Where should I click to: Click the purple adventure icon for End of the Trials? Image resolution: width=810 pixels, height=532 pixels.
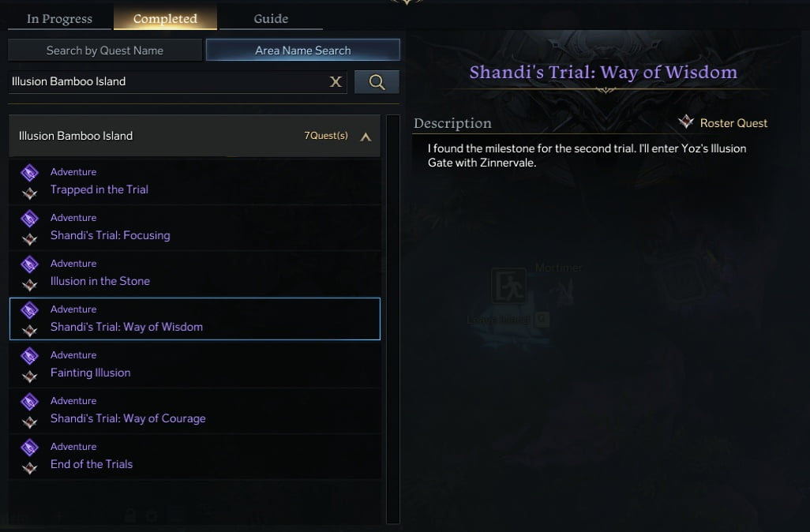point(29,448)
